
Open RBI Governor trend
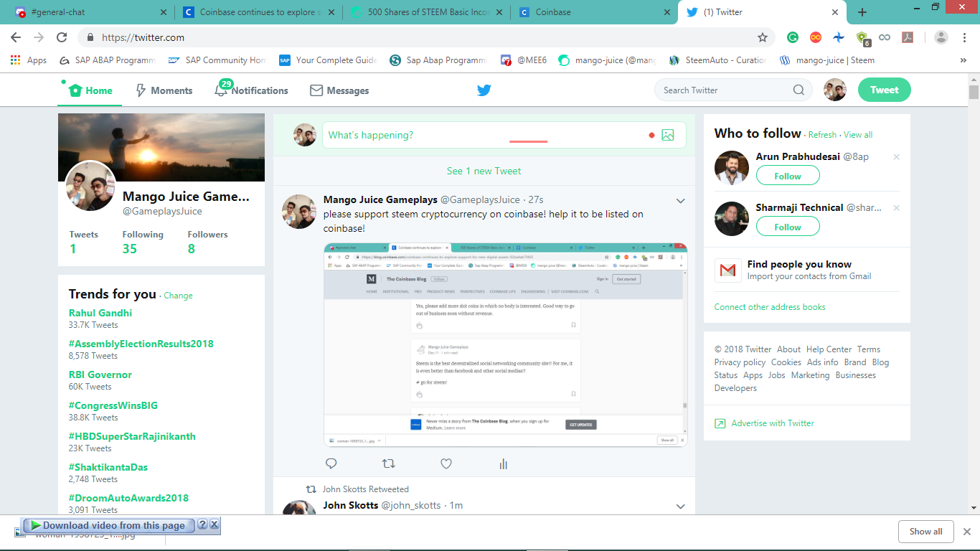(100, 375)
